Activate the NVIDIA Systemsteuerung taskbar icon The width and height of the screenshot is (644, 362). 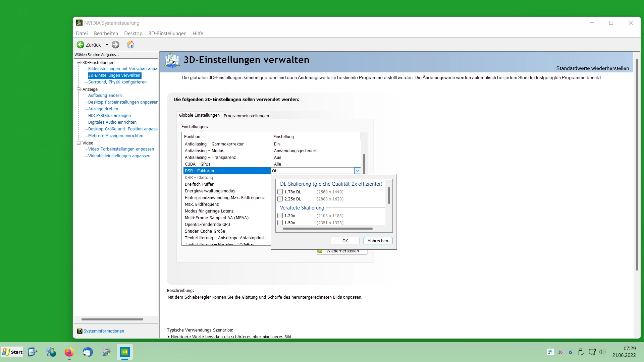point(125,352)
